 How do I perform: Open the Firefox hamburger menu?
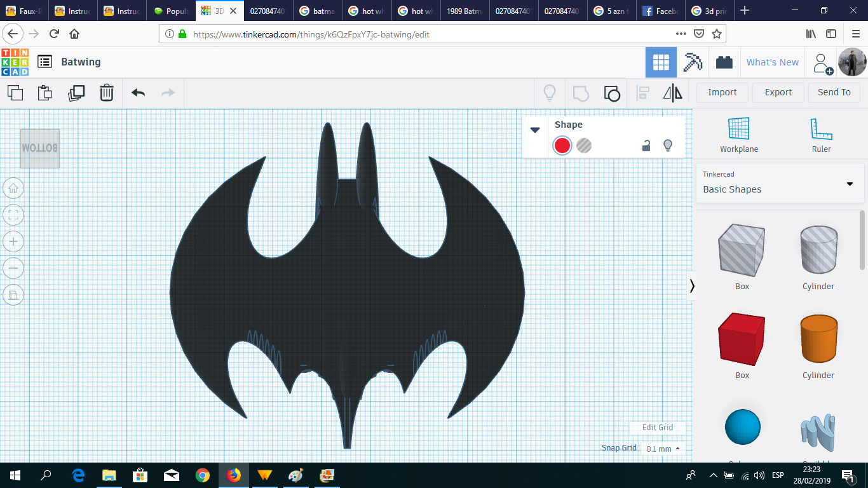[855, 34]
